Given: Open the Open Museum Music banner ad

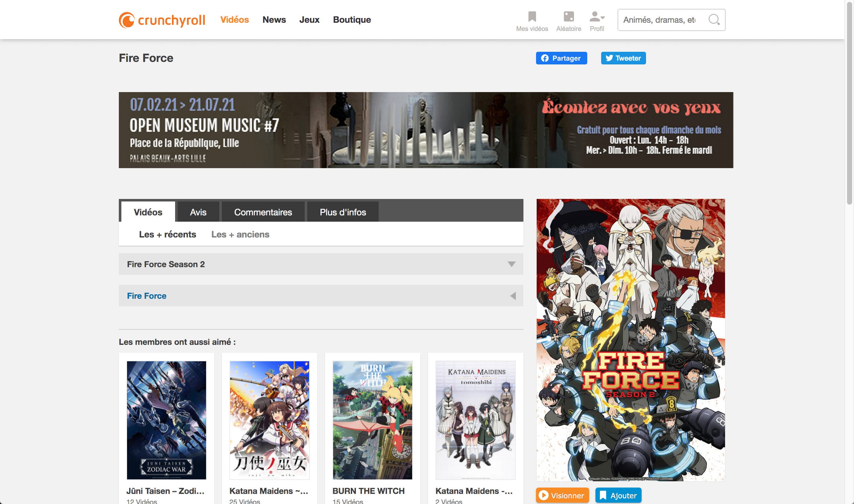Looking at the screenshot, I should coord(426,130).
